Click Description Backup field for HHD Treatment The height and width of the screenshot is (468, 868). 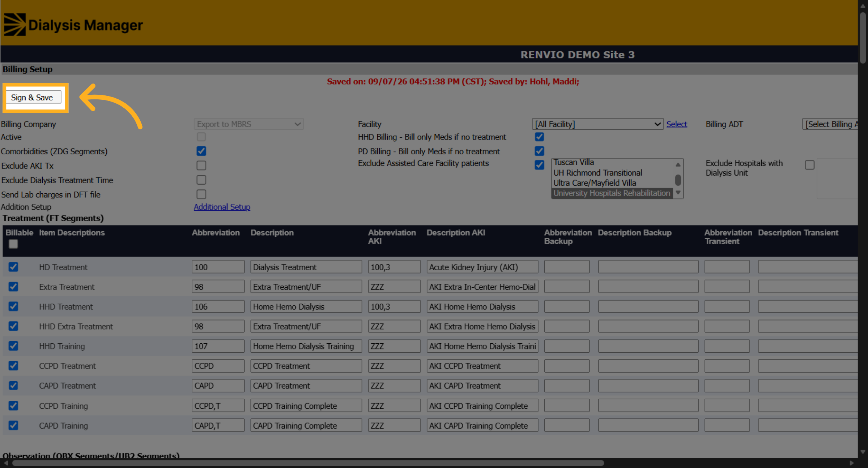648,306
